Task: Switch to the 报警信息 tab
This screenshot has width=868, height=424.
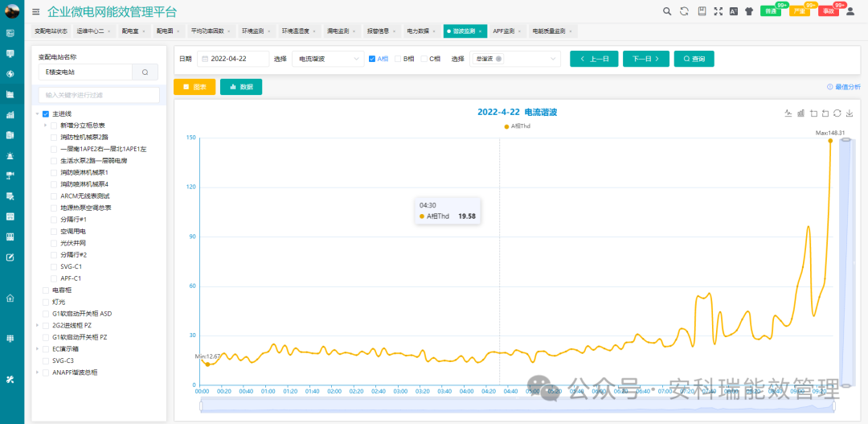Action: point(381,31)
